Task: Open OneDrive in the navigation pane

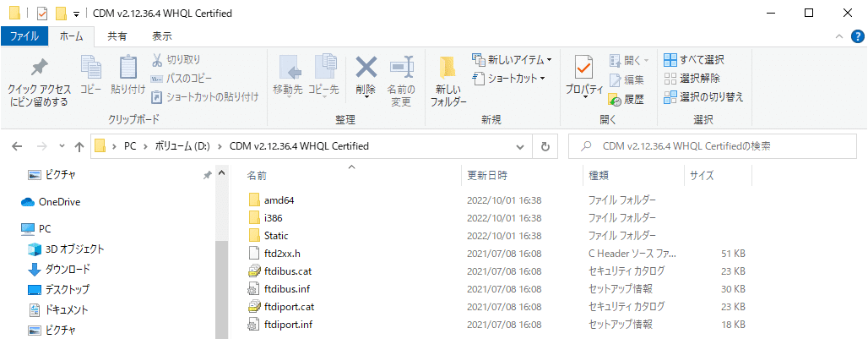Action: coord(51,202)
